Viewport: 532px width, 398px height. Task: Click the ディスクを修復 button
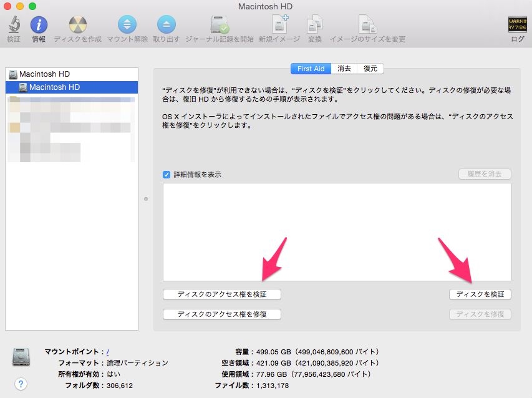(x=480, y=314)
